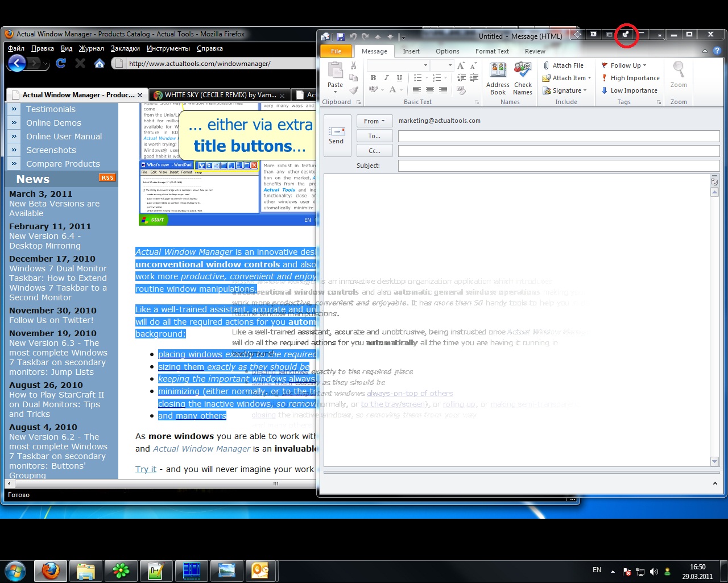
Task: Open the font name dropdown
Action: click(x=425, y=65)
